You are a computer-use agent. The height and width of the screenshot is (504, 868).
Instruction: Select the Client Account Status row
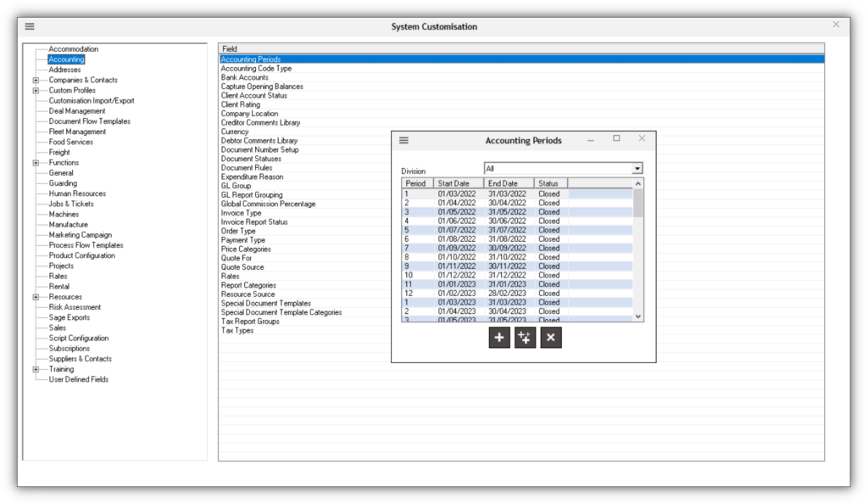click(521, 95)
